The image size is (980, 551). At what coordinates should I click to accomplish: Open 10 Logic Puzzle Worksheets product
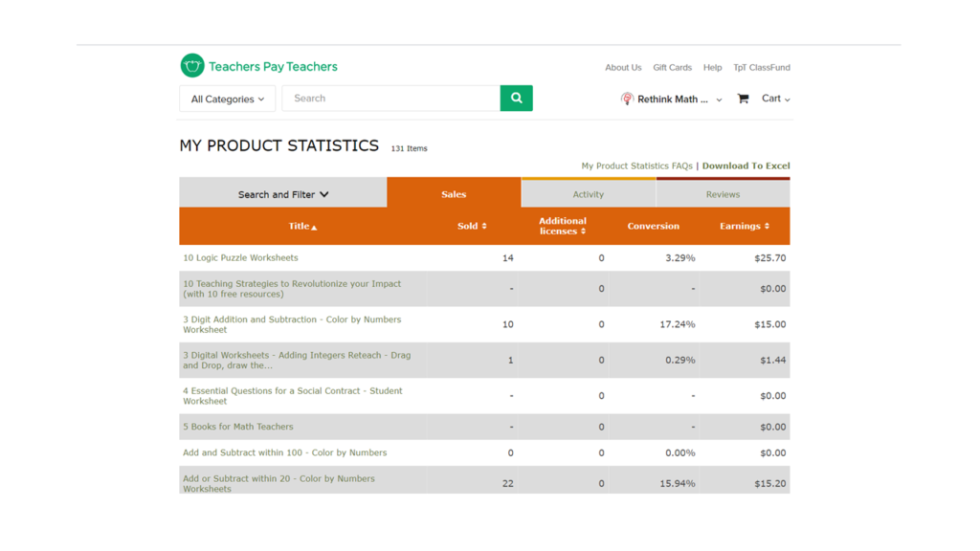[240, 257]
